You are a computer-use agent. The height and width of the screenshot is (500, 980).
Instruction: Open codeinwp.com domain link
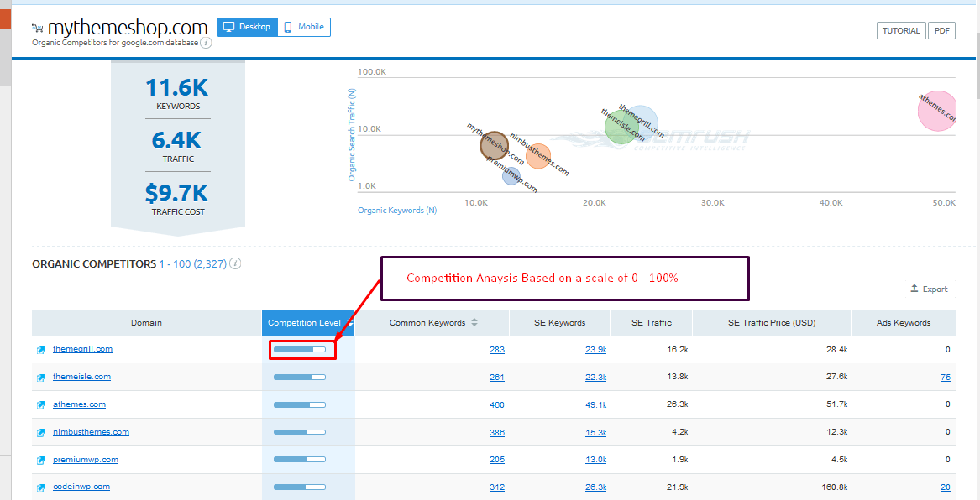[x=81, y=487]
